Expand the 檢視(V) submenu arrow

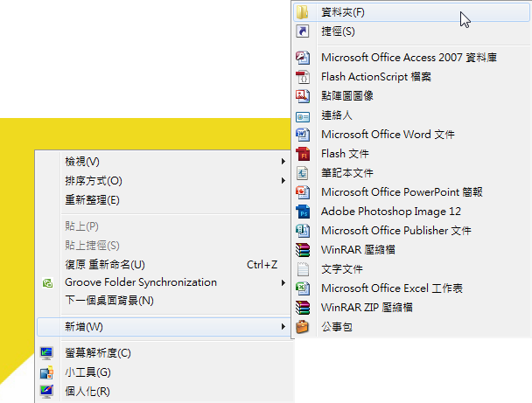[x=283, y=162]
